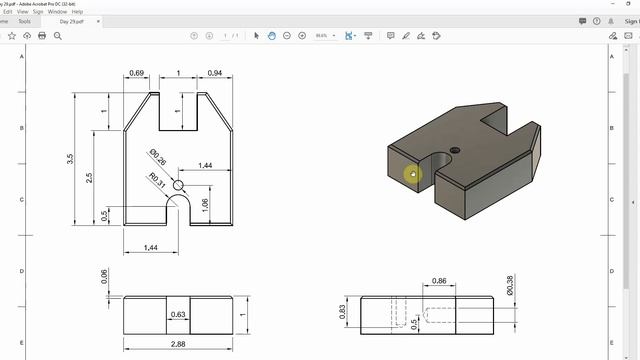Open the find text magnifier icon
Screen dimensions: 640x360
pos(58,36)
